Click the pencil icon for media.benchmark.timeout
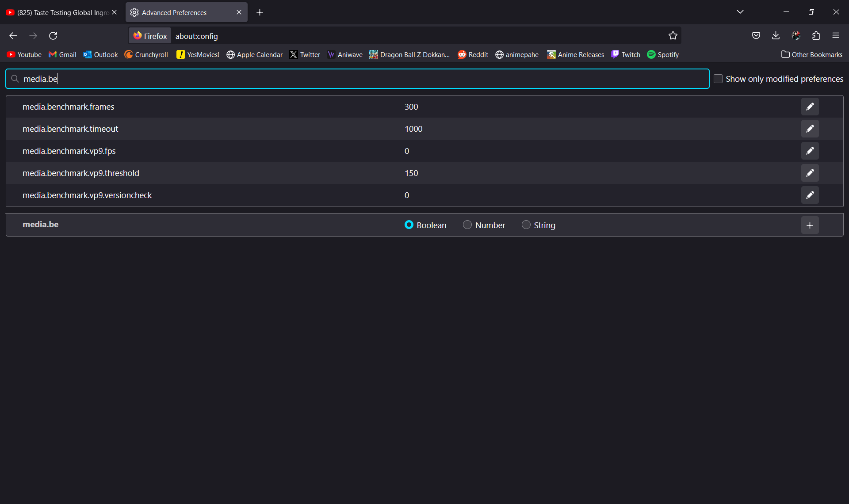This screenshot has width=849, height=504. [x=810, y=129]
